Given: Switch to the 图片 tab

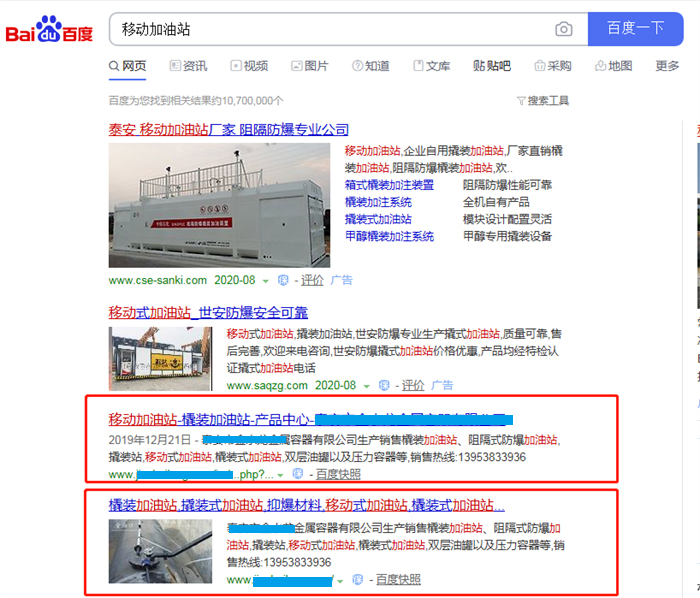Looking at the screenshot, I should (x=310, y=66).
